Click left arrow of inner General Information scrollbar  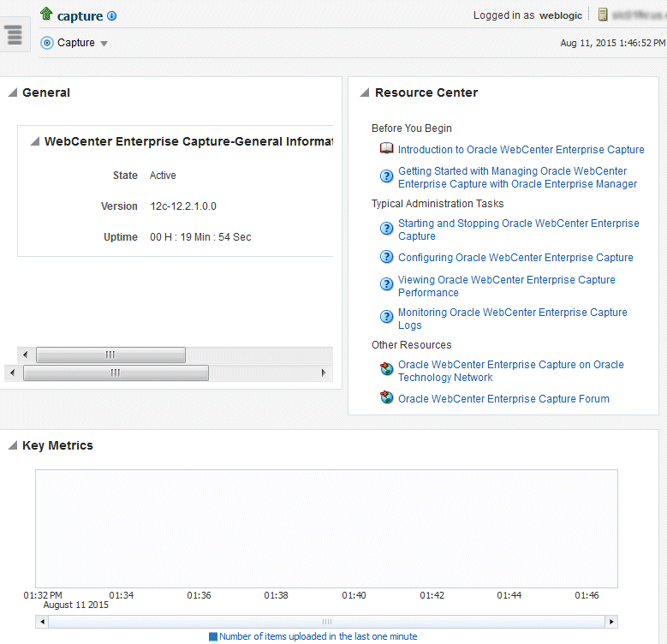pos(26,355)
